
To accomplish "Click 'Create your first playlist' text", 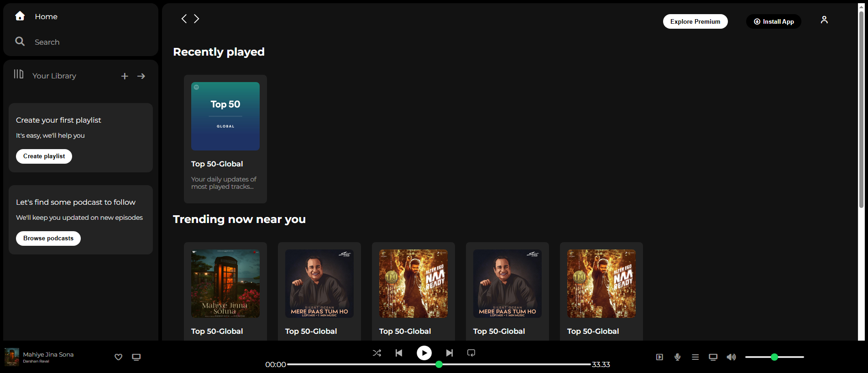I will point(58,120).
